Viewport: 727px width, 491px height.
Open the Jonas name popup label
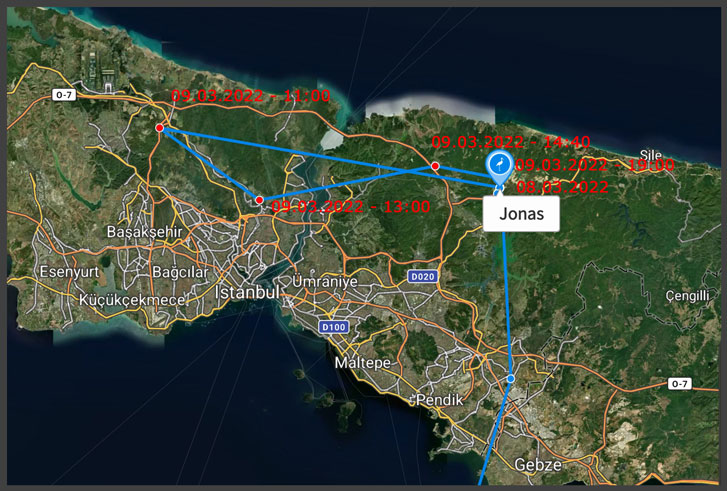click(521, 214)
